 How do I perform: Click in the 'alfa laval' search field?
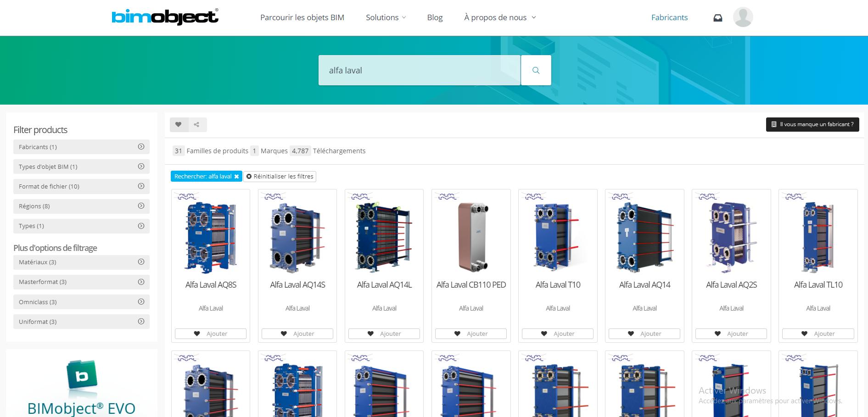pos(420,70)
